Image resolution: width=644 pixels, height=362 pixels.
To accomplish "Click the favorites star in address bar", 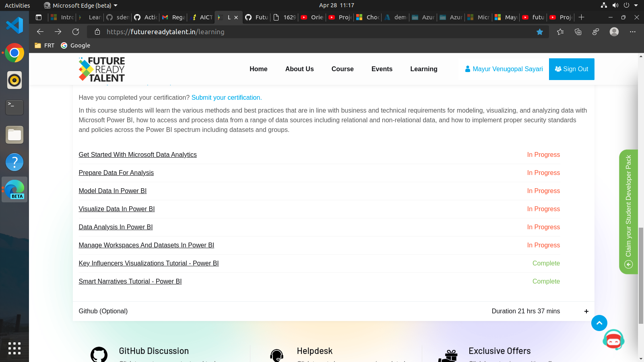I will pos(540,32).
